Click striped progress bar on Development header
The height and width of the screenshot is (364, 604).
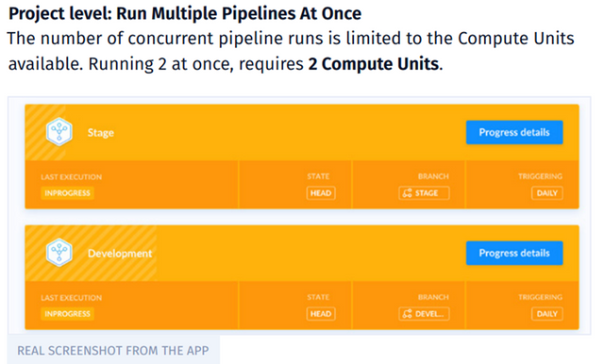(91, 253)
